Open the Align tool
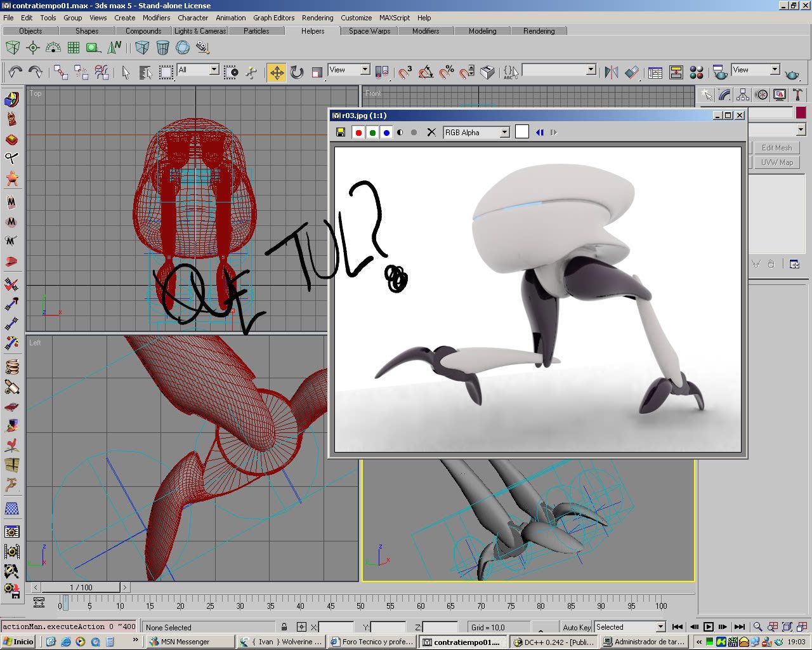 (632, 72)
